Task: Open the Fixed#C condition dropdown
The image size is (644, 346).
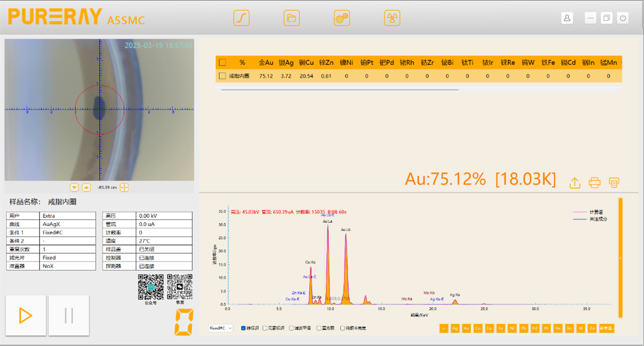Action: (x=221, y=328)
